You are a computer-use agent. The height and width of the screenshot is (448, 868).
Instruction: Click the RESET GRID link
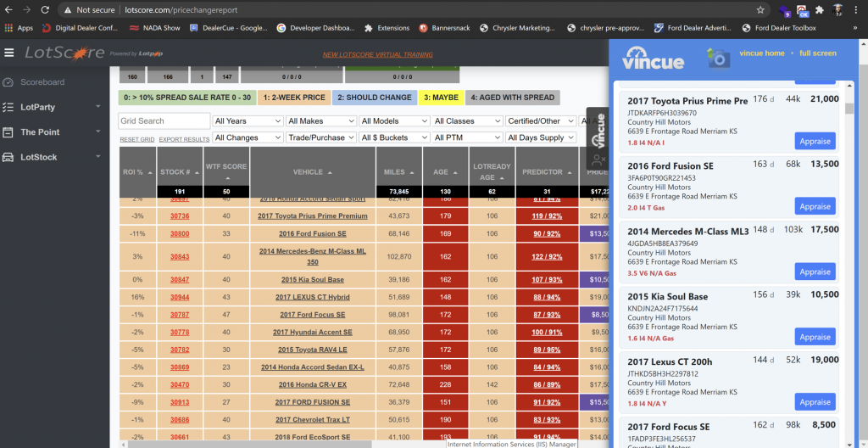[137, 139]
